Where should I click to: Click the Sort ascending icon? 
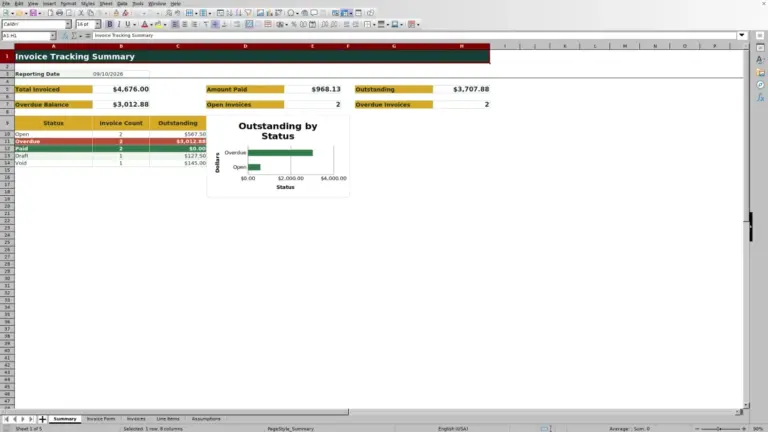[x=229, y=13]
